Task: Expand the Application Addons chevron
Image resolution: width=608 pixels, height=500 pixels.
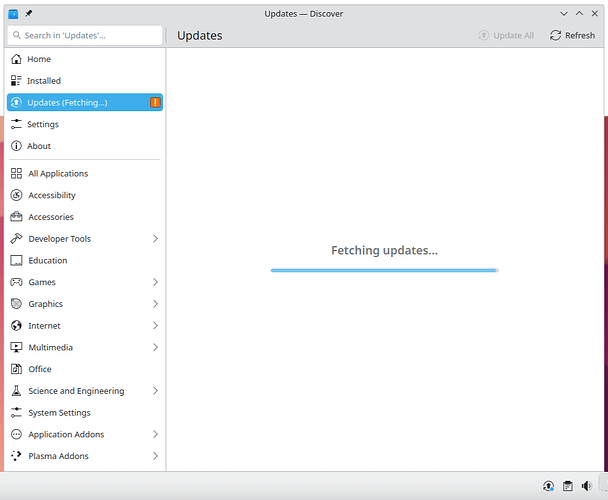Action: point(155,434)
